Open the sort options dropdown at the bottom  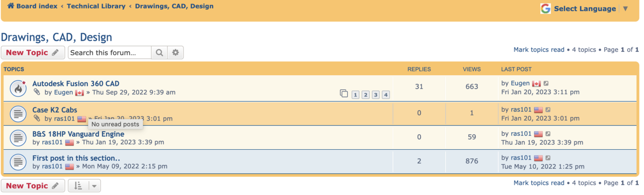pyautogui.click(x=85, y=186)
